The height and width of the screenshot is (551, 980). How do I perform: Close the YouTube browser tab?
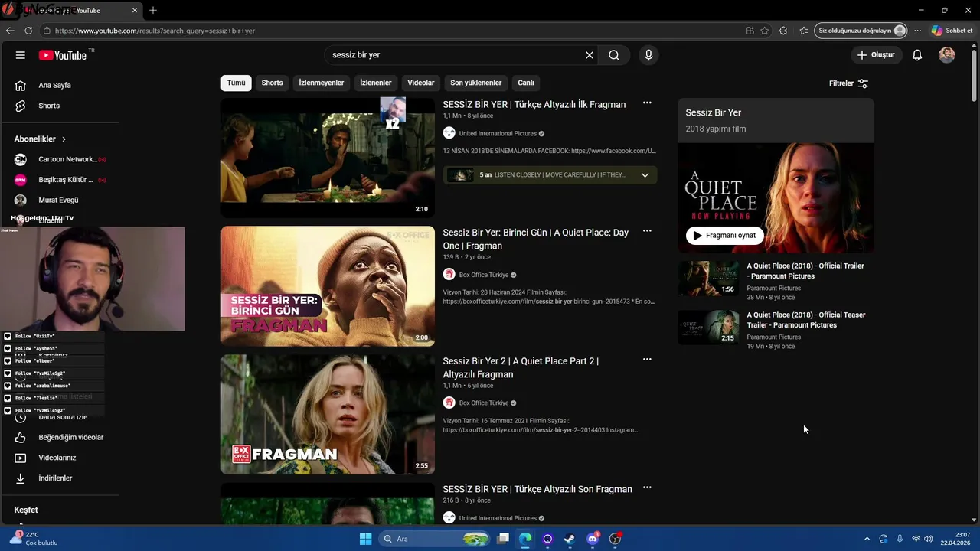[135, 11]
